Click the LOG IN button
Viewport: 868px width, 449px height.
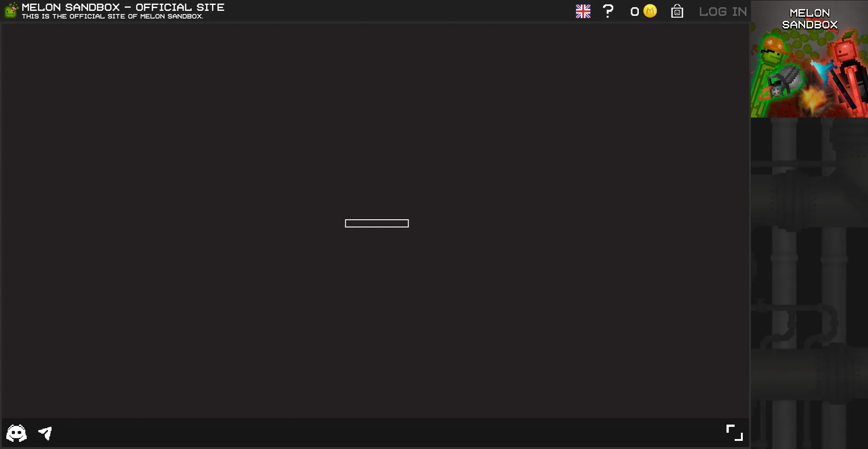point(722,12)
